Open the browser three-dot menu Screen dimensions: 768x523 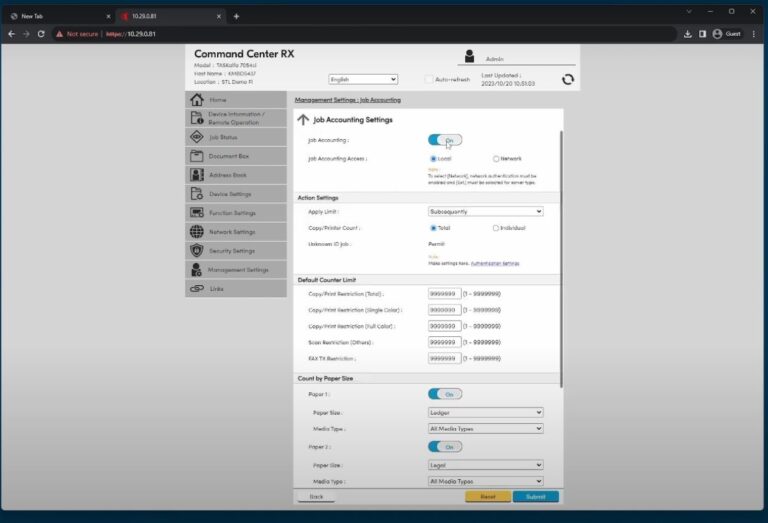[x=754, y=34]
